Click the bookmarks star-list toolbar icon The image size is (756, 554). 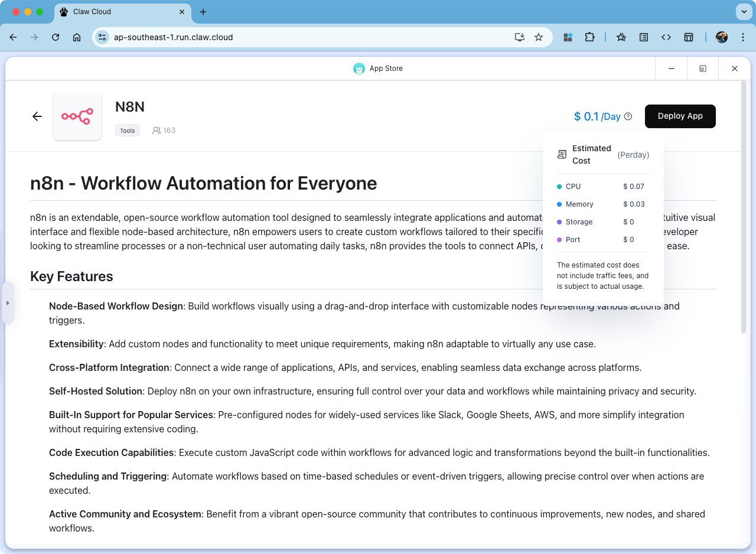pyautogui.click(x=621, y=37)
